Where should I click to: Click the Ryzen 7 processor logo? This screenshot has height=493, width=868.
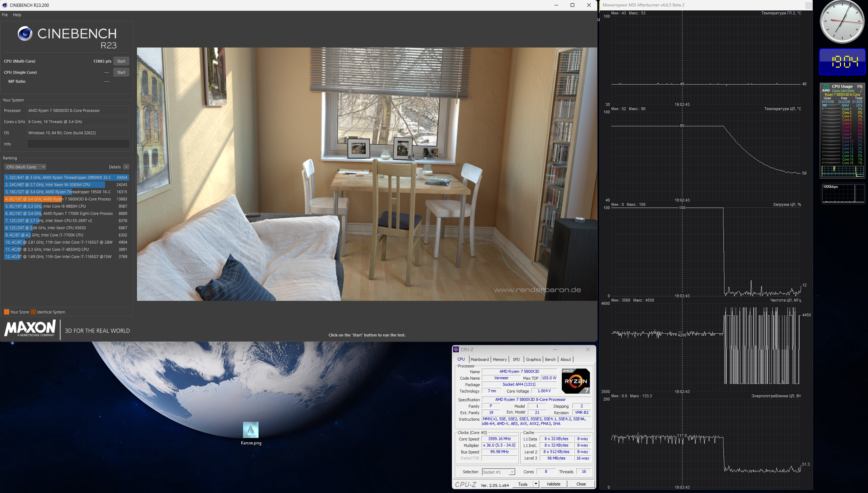point(575,381)
